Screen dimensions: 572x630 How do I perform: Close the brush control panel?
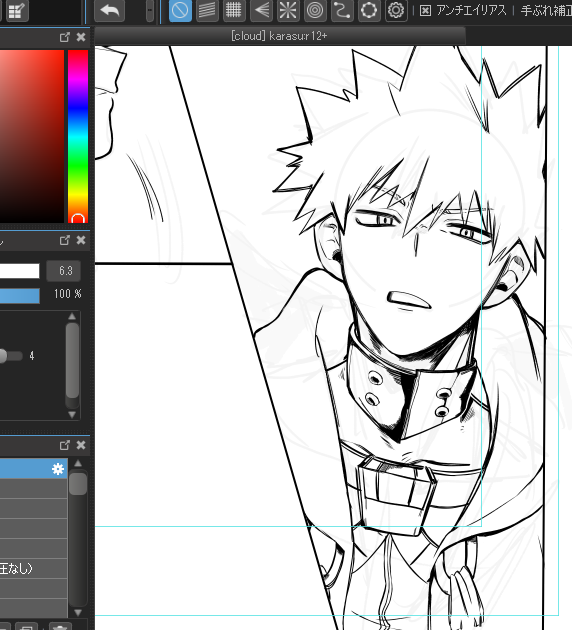(x=81, y=240)
